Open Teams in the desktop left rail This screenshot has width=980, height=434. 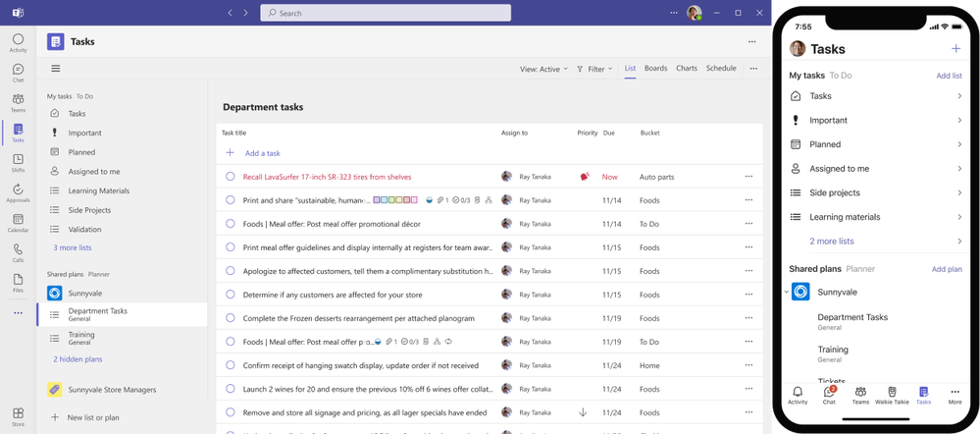pyautogui.click(x=18, y=103)
